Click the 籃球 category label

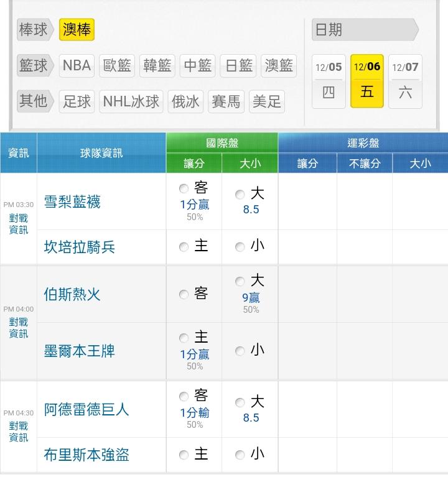(35, 65)
